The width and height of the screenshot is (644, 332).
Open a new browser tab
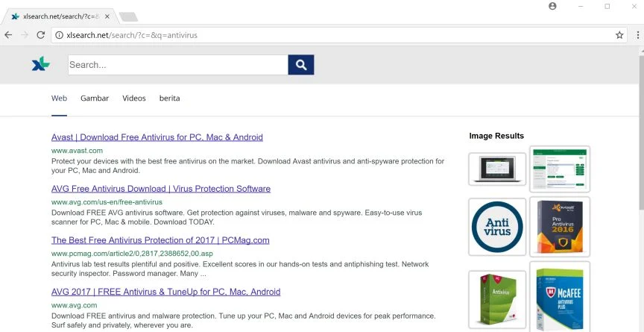coord(128,17)
